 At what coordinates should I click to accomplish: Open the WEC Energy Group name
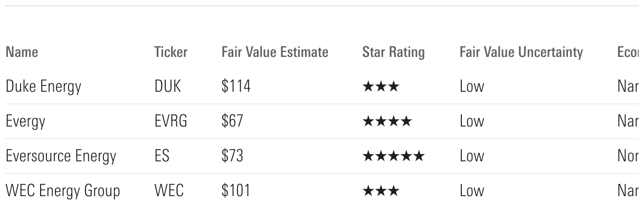point(63,191)
